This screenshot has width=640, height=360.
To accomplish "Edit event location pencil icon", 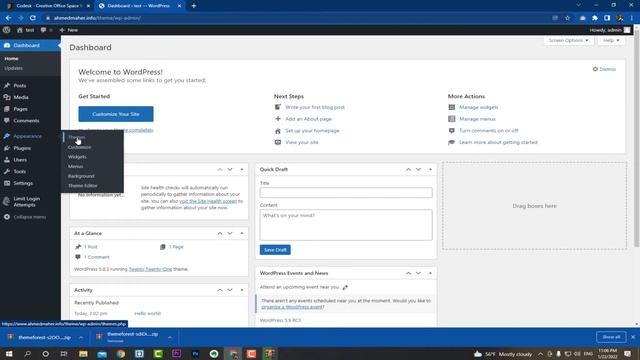I will click(345, 287).
